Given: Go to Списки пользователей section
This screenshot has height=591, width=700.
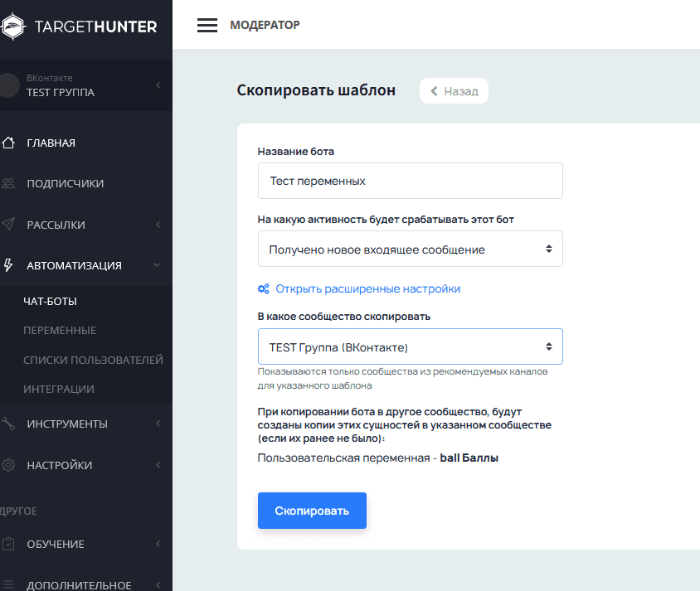Looking at the screenshot, I should pos(93,360).
